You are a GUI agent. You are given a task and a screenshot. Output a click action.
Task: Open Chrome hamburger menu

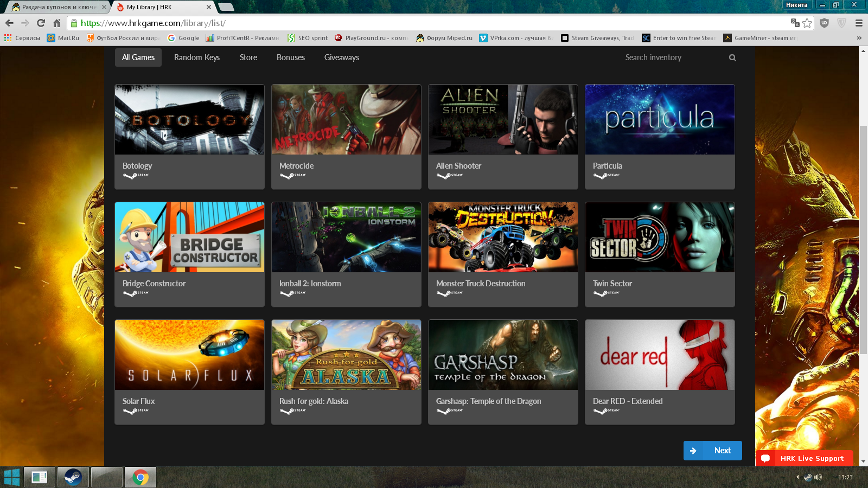click(859, 23)
